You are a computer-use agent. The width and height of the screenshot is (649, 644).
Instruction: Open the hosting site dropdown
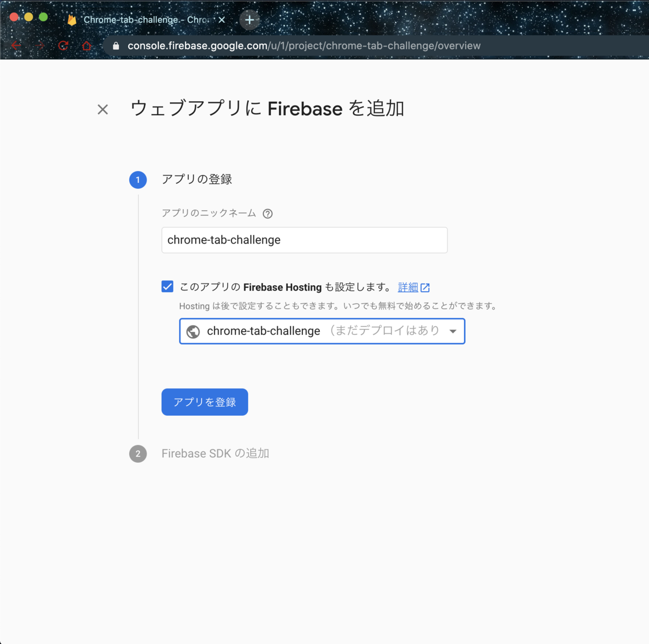(x=322, y=331)
